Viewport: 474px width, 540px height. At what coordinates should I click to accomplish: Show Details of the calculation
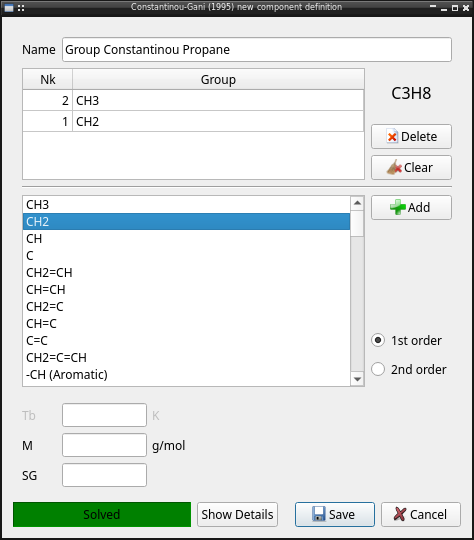pos(237,514)
